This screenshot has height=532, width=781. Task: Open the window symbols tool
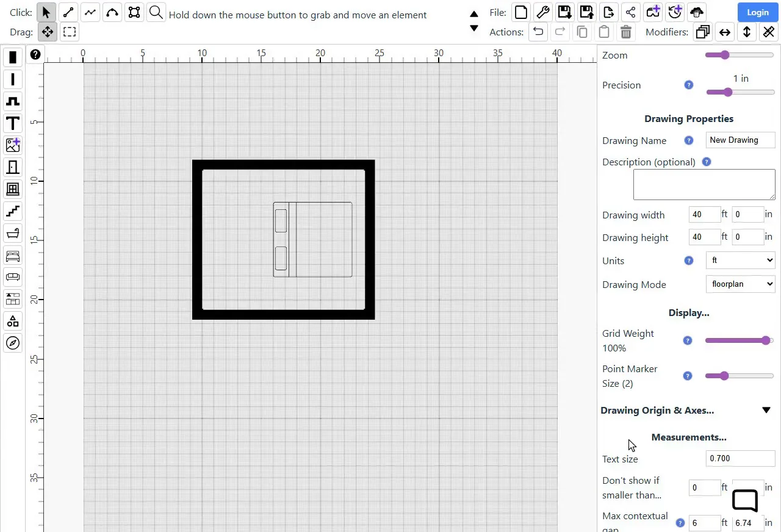[13, 189]
